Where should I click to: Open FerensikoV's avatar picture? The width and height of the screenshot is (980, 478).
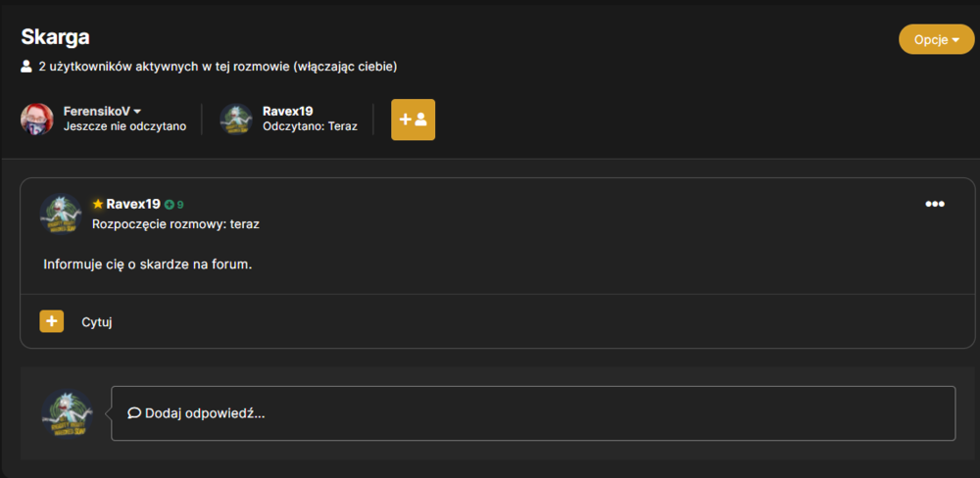pos(37,119)
